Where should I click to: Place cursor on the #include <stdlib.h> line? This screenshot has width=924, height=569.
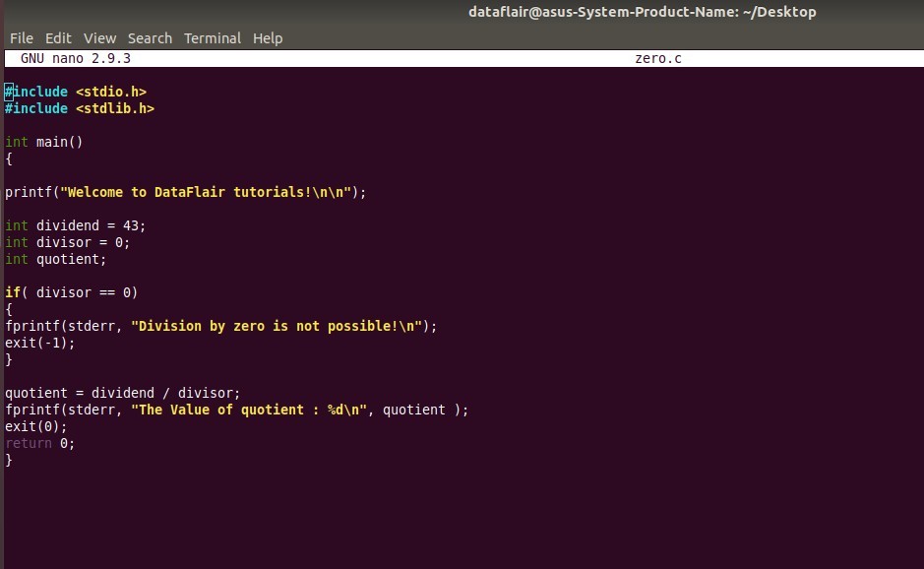79,108
